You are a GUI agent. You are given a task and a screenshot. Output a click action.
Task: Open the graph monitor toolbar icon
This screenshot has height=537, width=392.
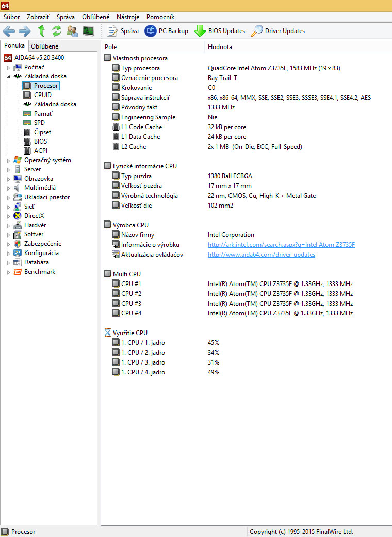(x=88, y=31)
